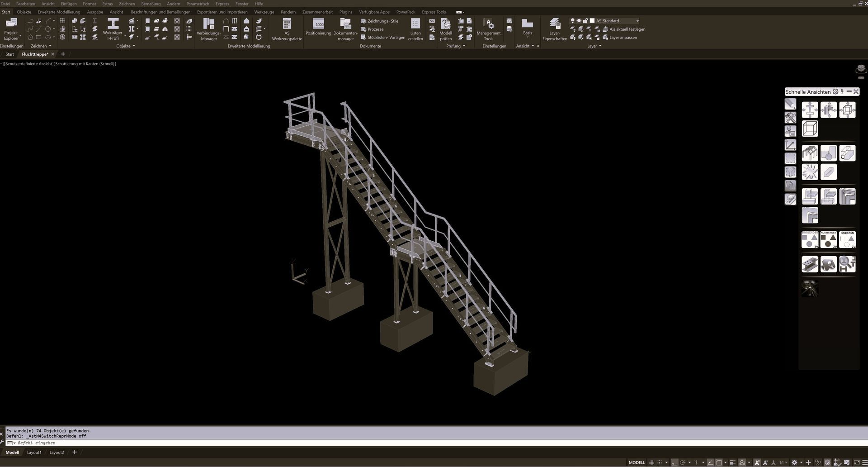Screen dimensions: 868x467
Task: Toggle snap mode in status bar
Action: (660, 462)
